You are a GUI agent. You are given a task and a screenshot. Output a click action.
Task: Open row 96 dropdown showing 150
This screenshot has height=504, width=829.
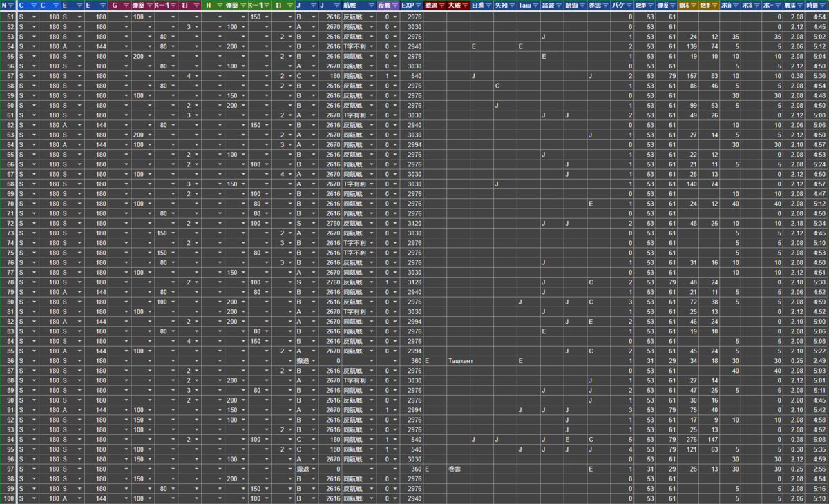(150, 458)
